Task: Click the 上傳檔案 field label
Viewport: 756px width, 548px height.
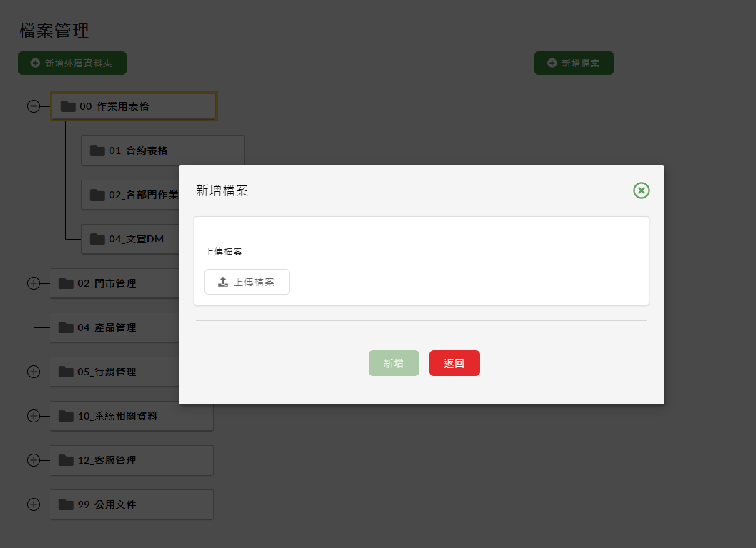Action: point(223,252)
